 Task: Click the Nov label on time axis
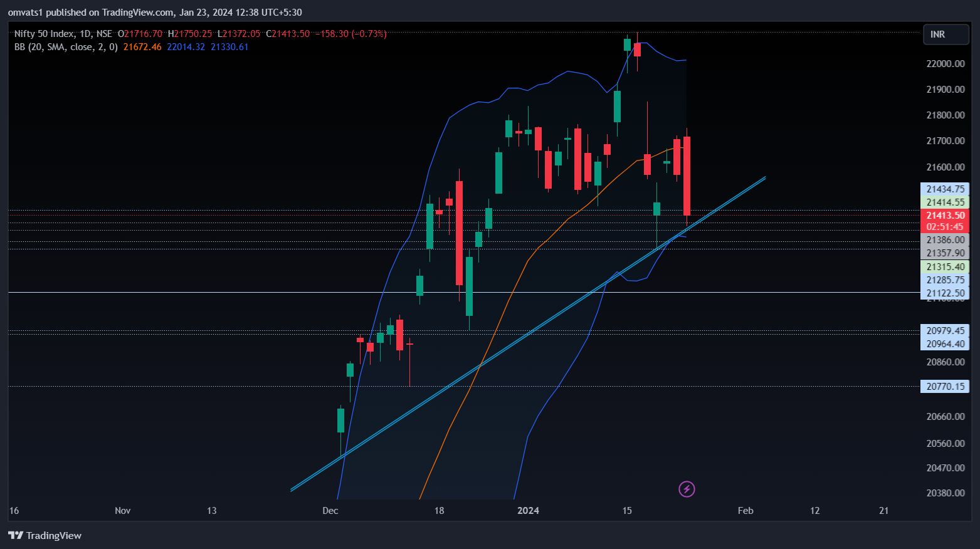pyautogui.click(x=123, y=511)
